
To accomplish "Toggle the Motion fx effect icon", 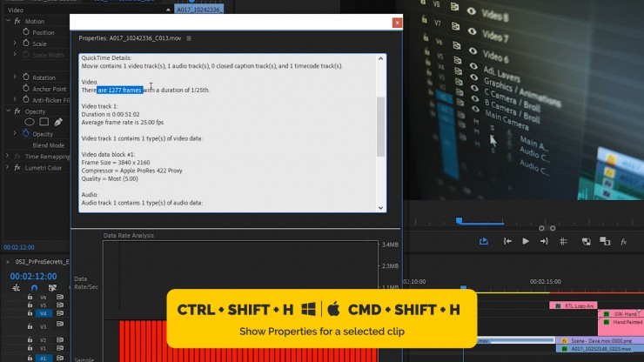I will pos(17,21).
